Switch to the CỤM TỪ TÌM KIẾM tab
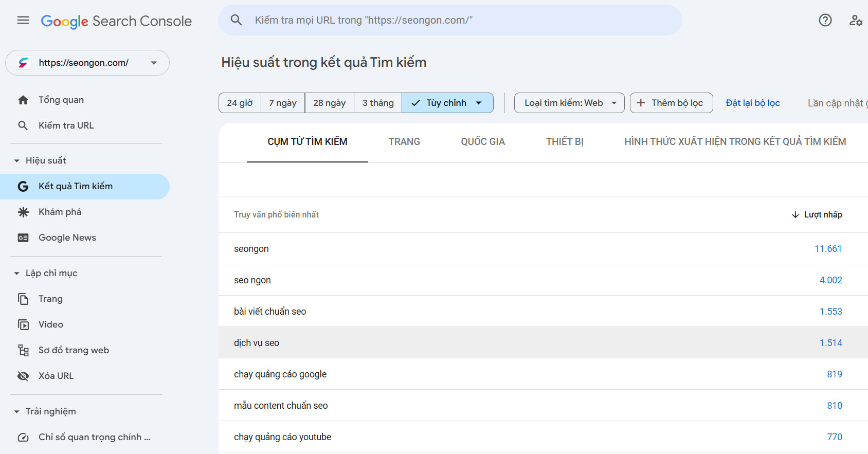The image size is (868, 454). point(308,142)
